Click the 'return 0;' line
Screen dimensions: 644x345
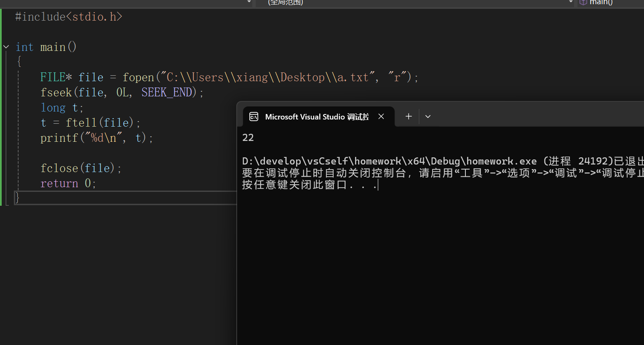68,183
